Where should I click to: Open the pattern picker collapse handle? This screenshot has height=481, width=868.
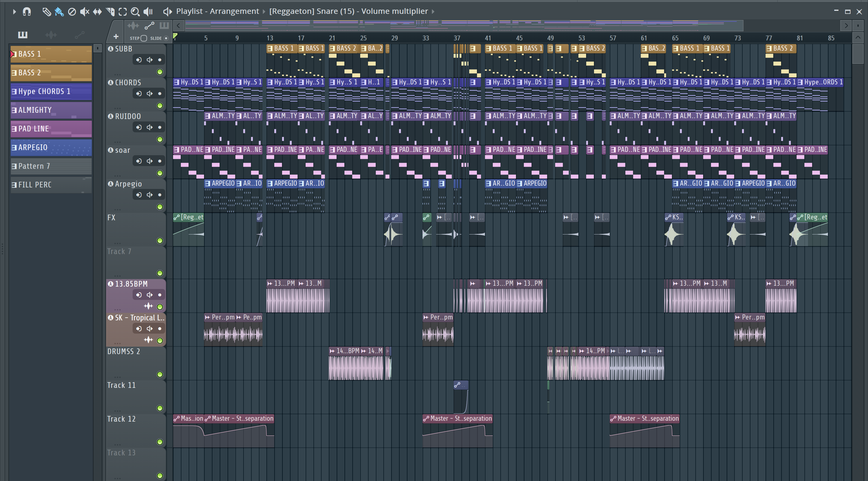pyautogui.click(x=97, y=49)
